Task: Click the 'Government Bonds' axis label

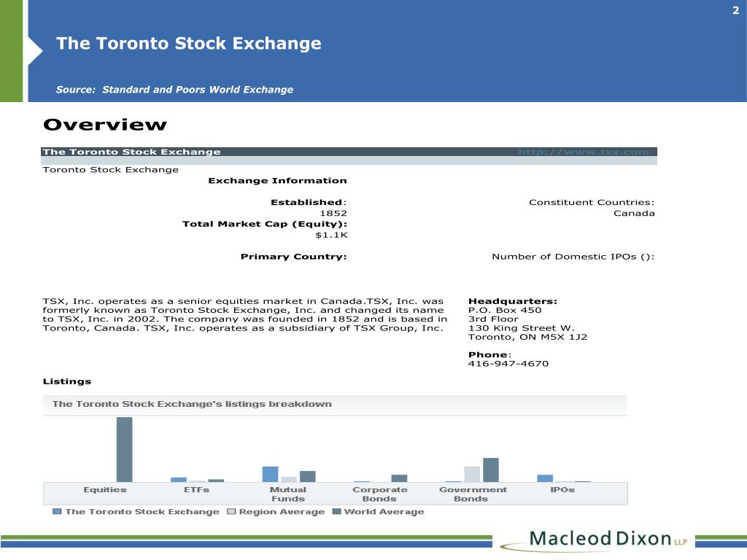Action: coord(473,494)
